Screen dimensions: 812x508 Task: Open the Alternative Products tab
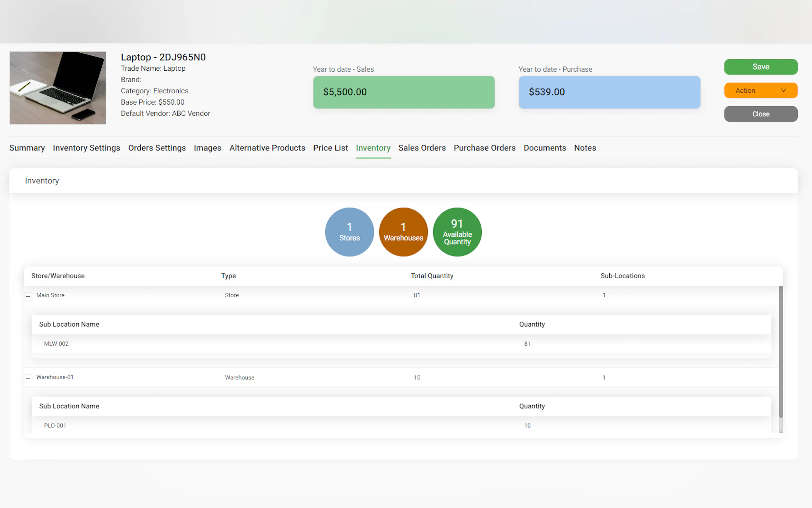click(267, 148)
